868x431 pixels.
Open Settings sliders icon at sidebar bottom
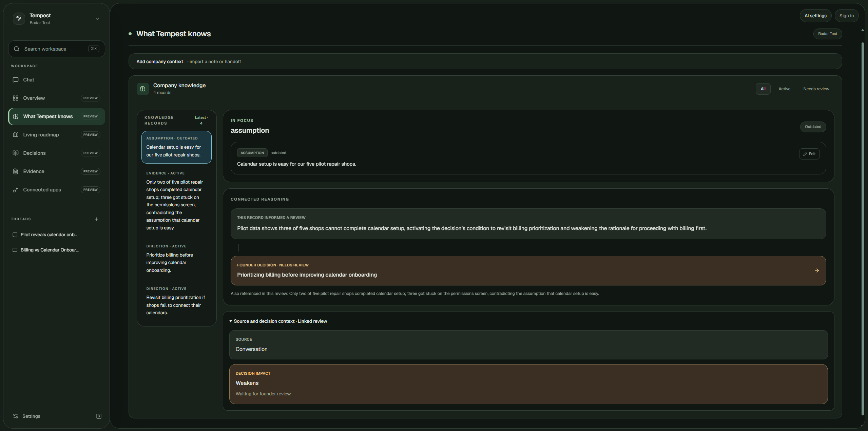click(16, 416)
